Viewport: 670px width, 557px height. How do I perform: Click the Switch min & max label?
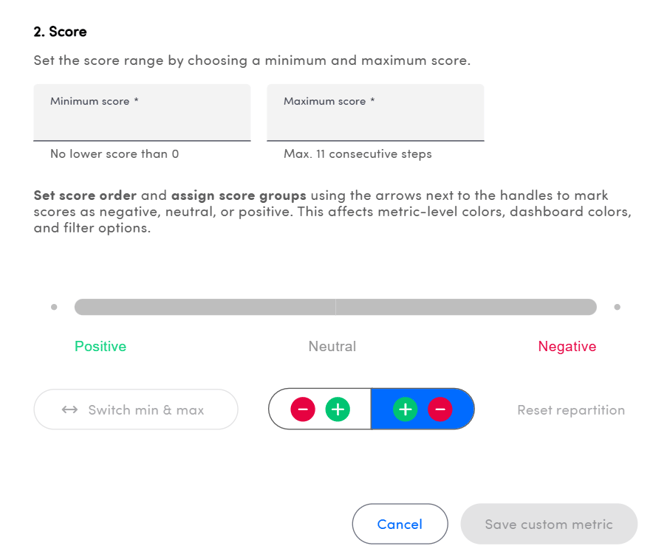coord(146,410)
